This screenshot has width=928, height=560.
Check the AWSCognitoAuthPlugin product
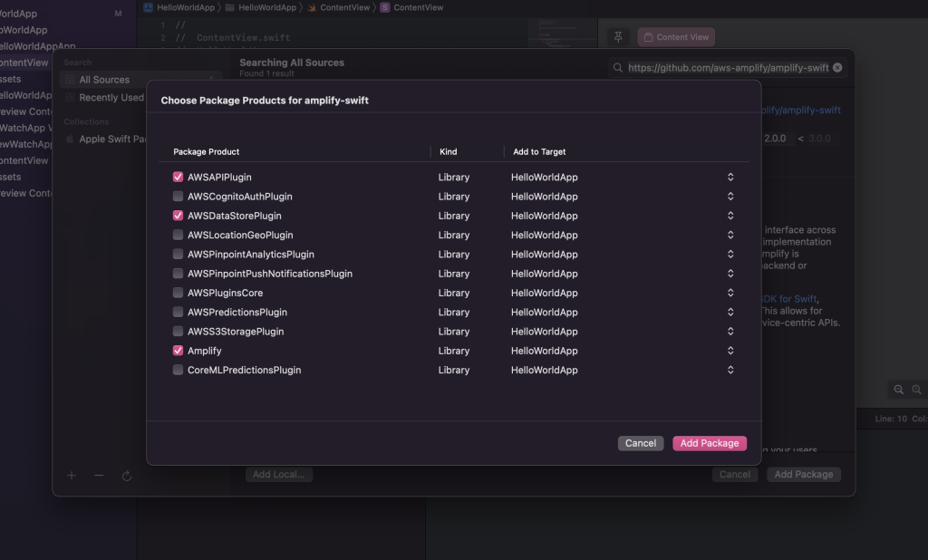(178, 196)
